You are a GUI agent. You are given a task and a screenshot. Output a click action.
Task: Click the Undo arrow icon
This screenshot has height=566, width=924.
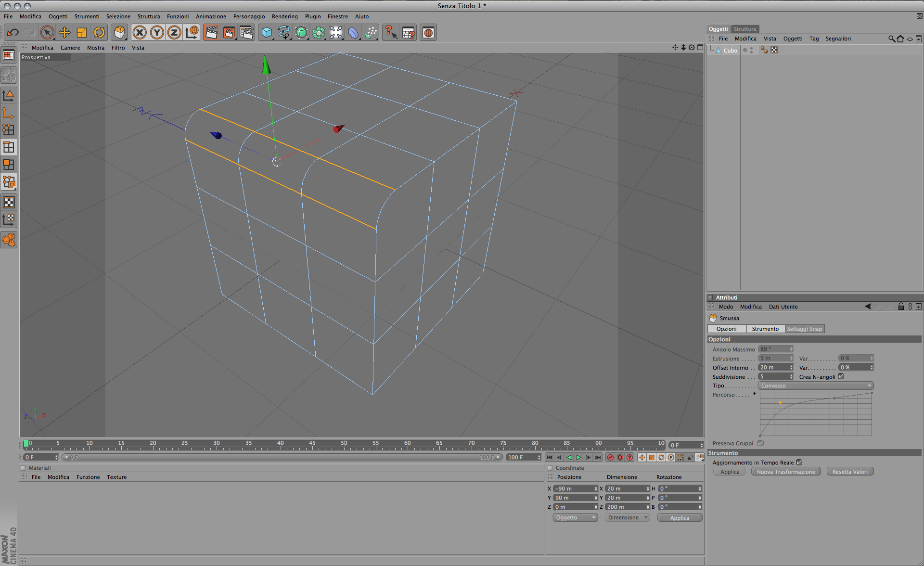[13, 33]
